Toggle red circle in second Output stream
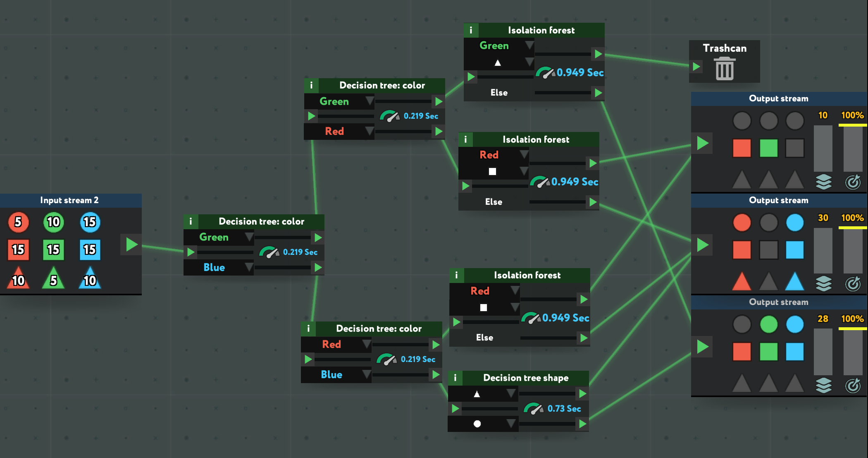 [742, 223]
